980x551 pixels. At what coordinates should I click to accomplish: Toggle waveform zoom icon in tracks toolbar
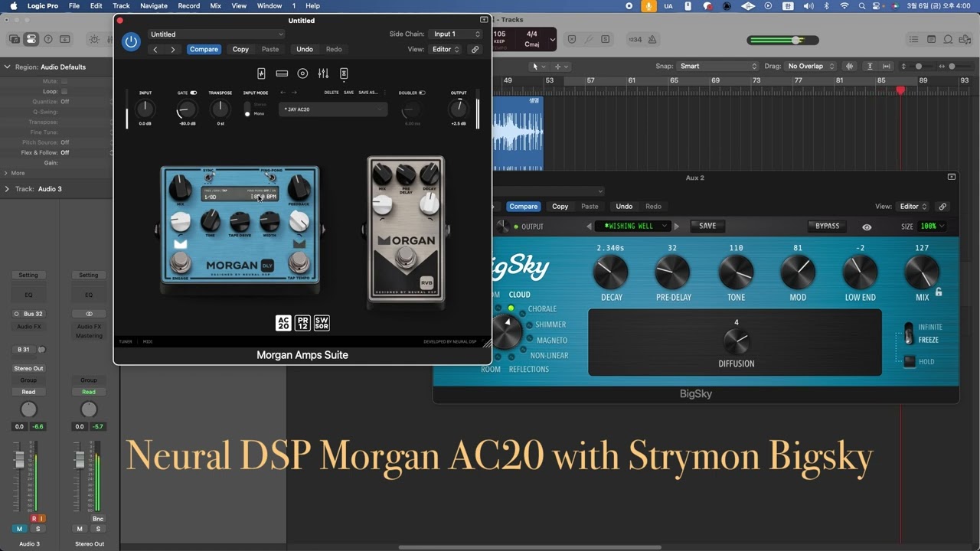850,67
